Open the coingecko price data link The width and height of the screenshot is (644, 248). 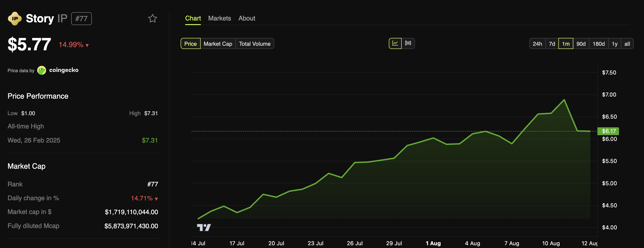click(x=64, y=70)
